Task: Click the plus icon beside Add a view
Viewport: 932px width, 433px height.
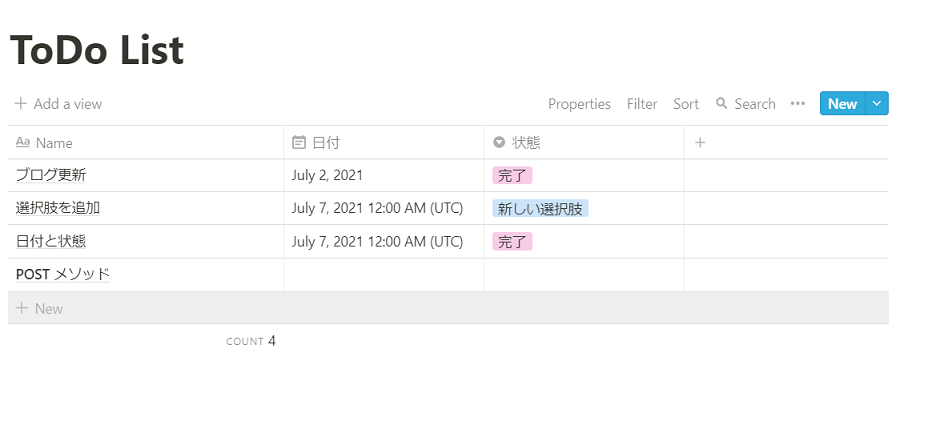Action: [20, 104]
